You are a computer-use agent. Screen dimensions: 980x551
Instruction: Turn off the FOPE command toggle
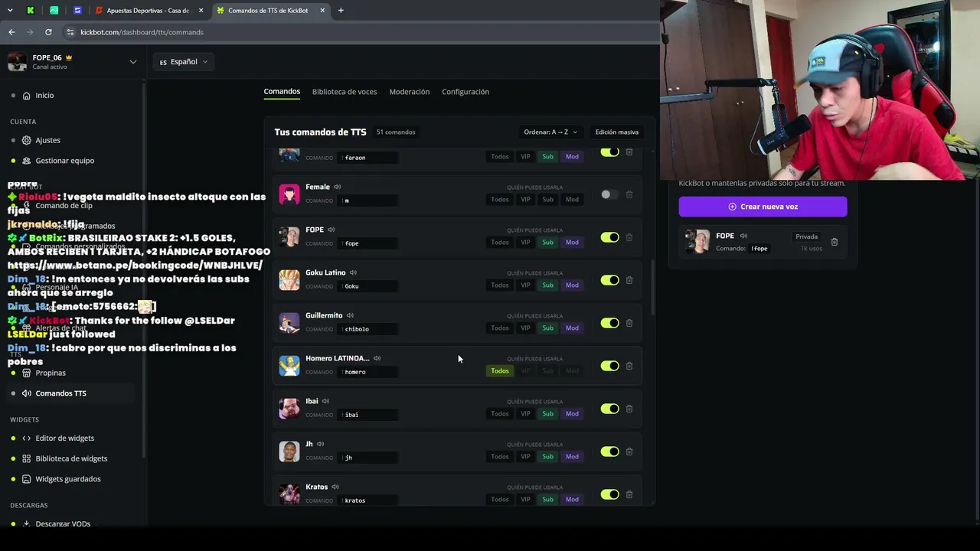tap(609, 237)
